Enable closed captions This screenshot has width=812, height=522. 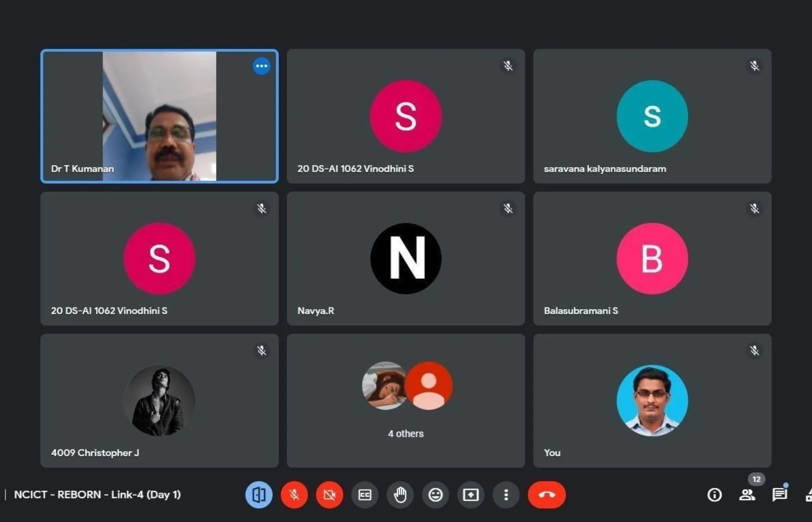pos(365,495)
